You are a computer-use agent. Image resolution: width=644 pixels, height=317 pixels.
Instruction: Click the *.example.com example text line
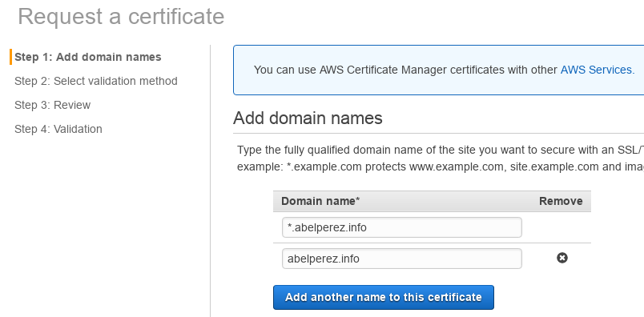441,167
